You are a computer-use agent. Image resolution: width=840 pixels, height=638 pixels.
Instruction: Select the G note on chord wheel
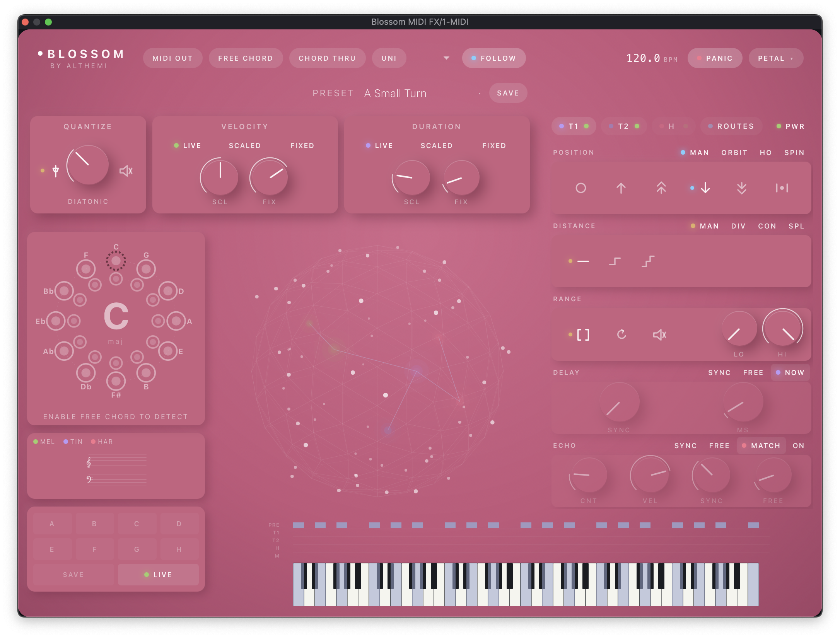146,269
